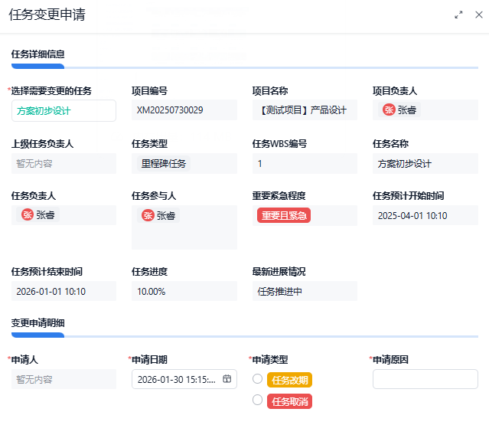Click the 上级任务负责人 empty field
489x448 pixels.
coord(64,163)
